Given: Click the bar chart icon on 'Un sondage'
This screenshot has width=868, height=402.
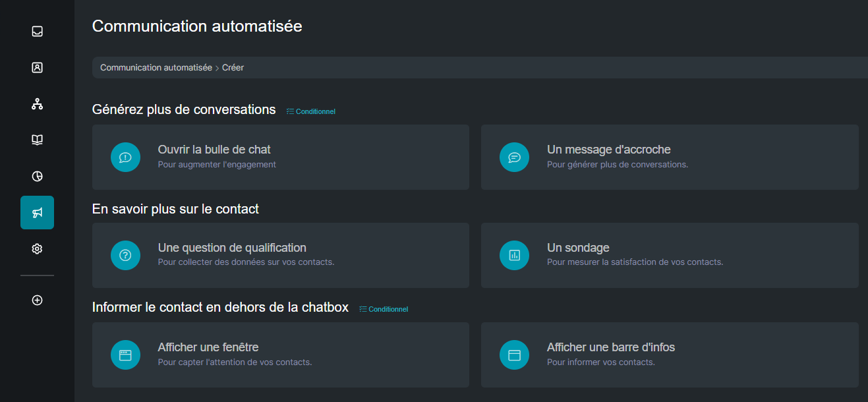Looking at the screenshot, I should [x=514, y=256].
